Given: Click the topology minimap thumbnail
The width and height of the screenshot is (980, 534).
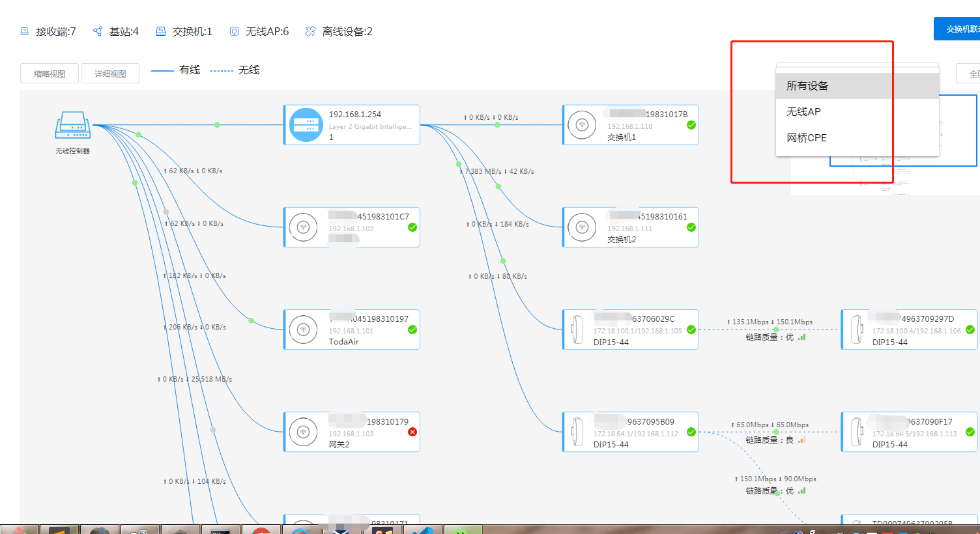Looking at the screenshot, I should [x=958, y=130].
